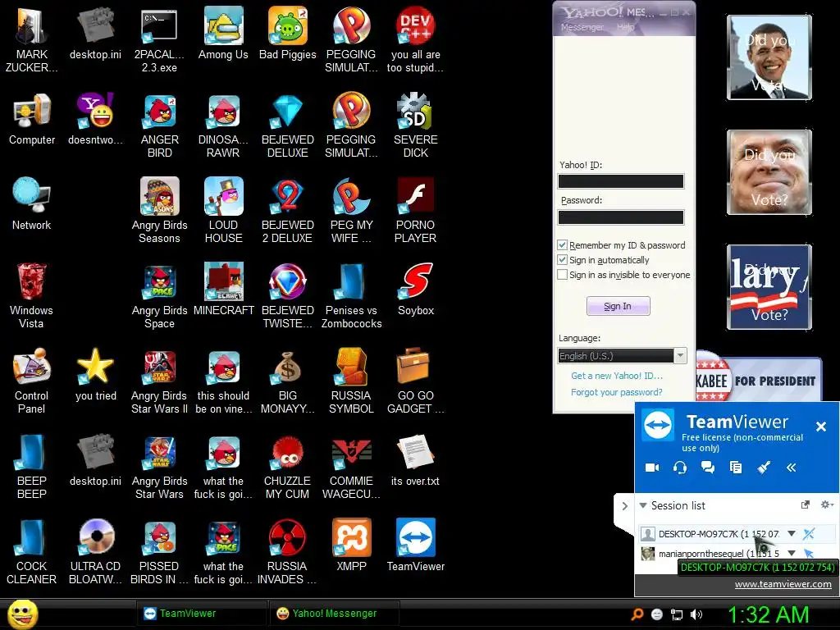Open the RUSSIA SYMBOL desktop icon
The image size is (840, 630).
(351, 381)
